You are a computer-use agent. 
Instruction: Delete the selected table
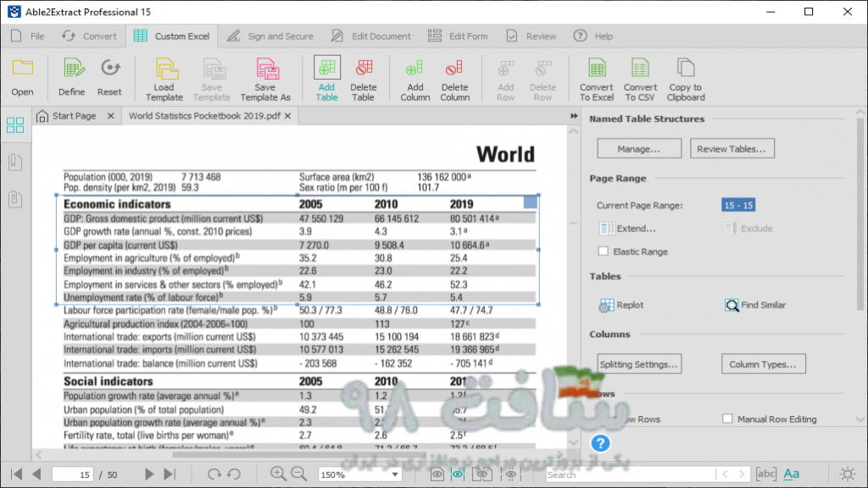pos(364,80)
